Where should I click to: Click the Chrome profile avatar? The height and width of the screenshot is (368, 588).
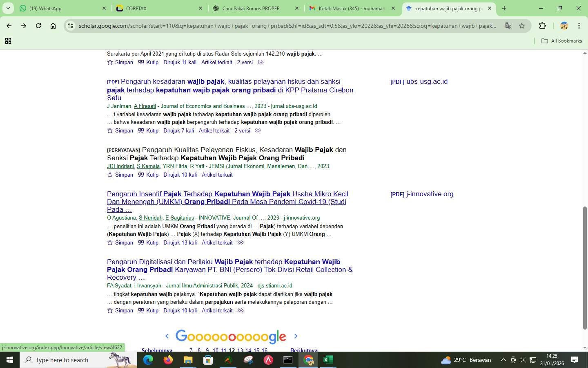[x=564, y=25]
